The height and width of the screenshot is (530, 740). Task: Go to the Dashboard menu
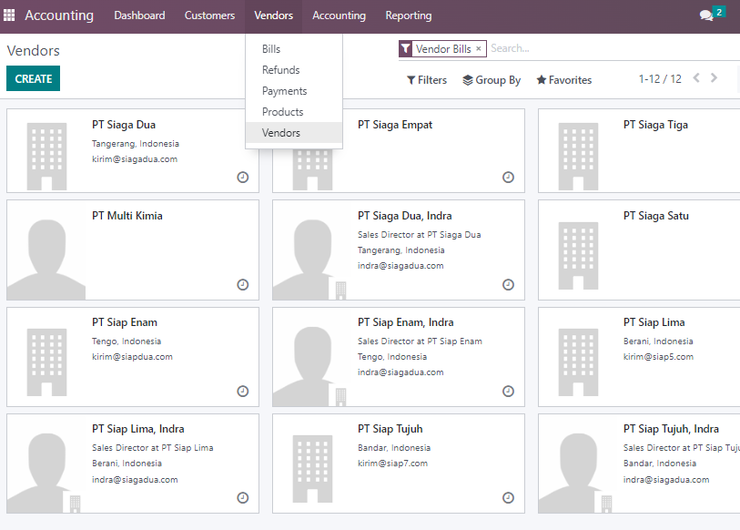click(140, 16)
